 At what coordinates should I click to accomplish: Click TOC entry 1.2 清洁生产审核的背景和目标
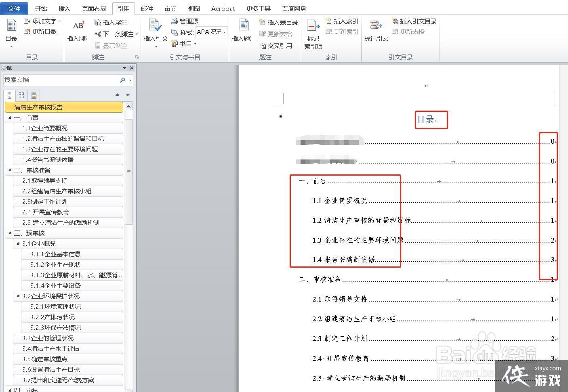pos(362,220)
